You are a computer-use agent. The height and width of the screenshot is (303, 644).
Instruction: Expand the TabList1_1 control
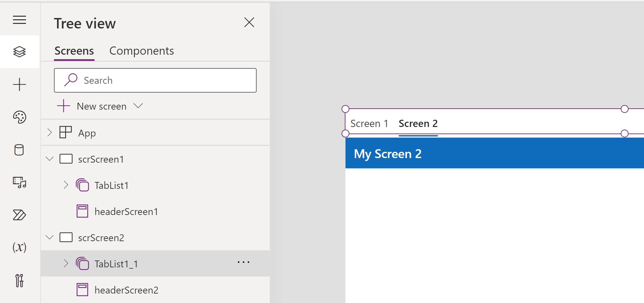66,263
